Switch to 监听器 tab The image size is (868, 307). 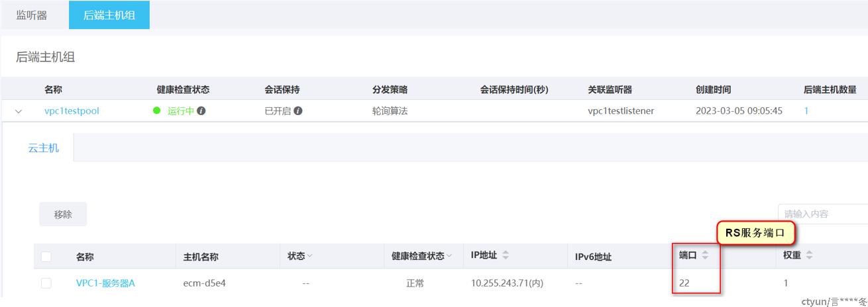tap(32, 15)
